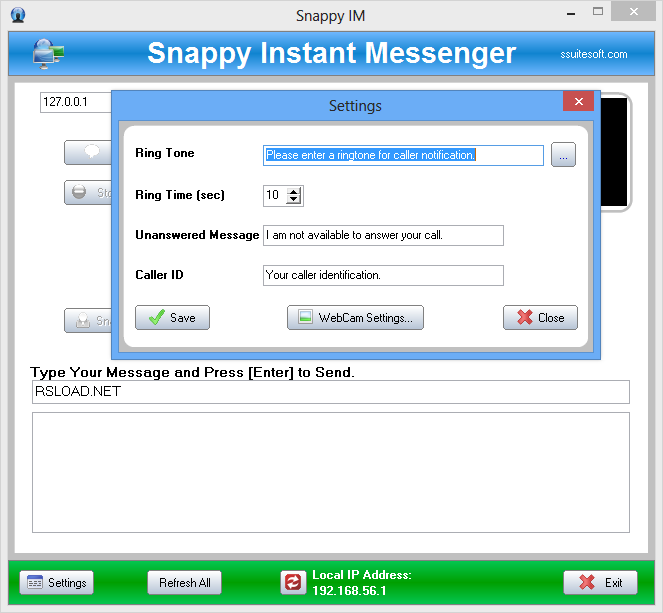The image size is (663, 613).
Task: Decrease Ring Time with the down arrow
Action: point(293,200)
